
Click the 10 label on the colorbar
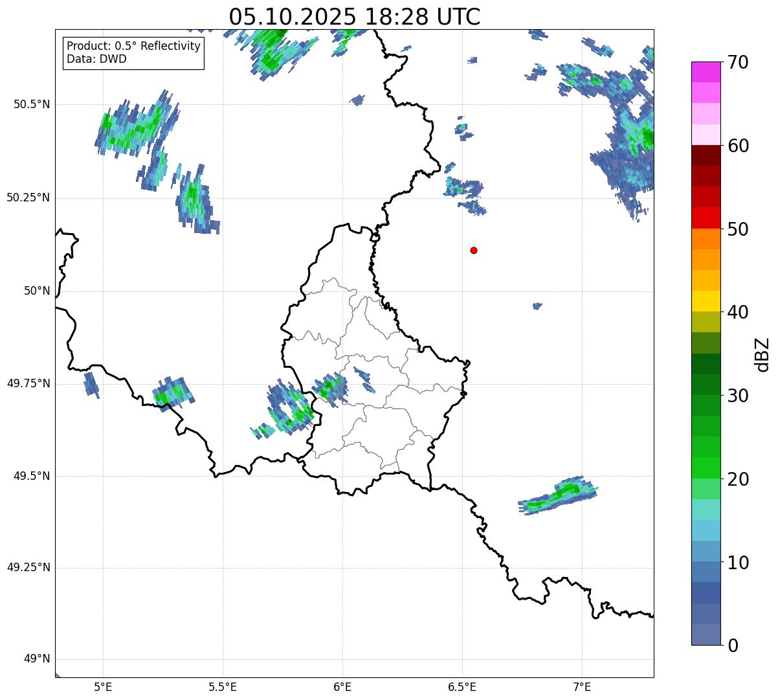pos(737,562)
